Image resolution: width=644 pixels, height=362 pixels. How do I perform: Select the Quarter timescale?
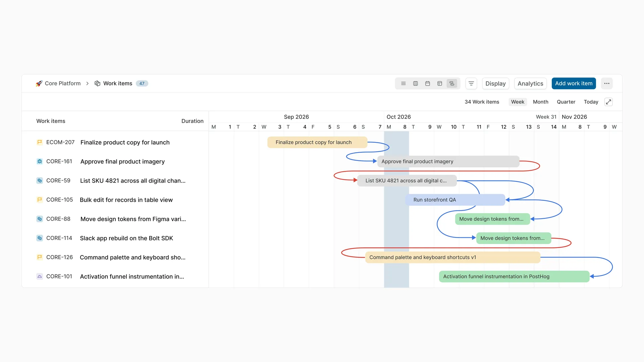pos(566,102)
